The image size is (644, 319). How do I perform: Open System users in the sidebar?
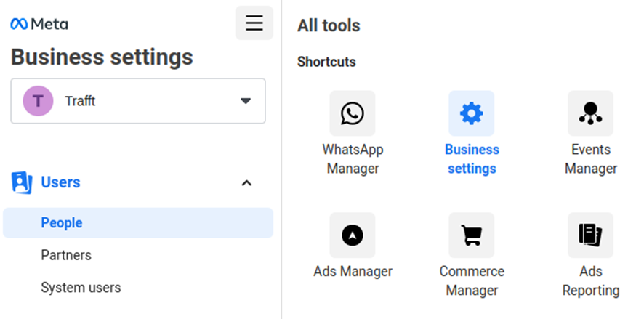(81, 288)
